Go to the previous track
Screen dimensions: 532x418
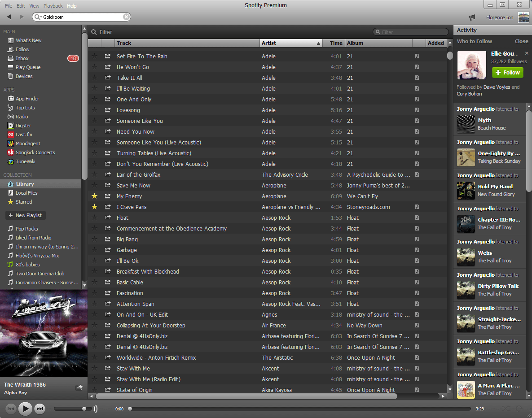[x=10, y=409]
